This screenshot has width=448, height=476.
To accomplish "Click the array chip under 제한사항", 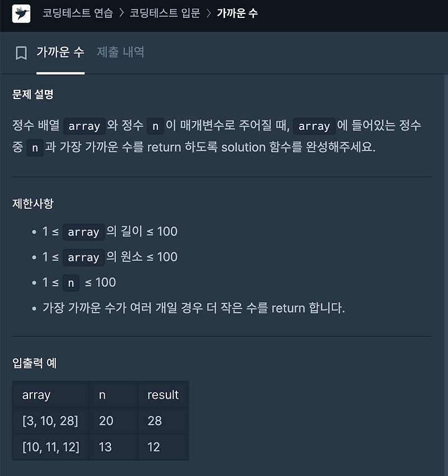I will [83, 232].
